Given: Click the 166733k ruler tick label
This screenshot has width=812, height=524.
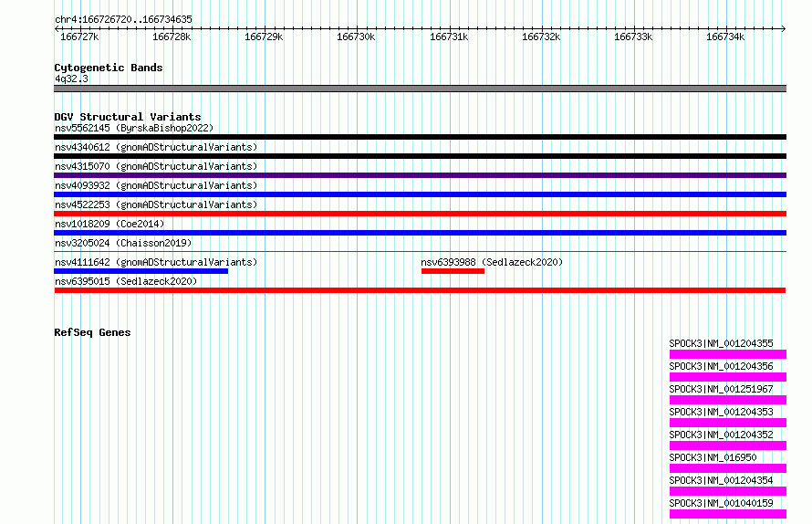Looking at the screenshot, I should pos(633,37).
